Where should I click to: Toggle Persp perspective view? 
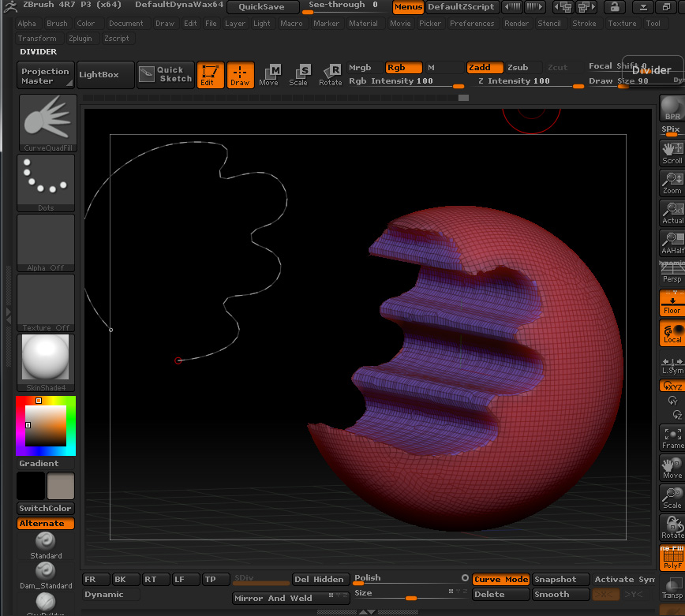[x=672, y=273]
